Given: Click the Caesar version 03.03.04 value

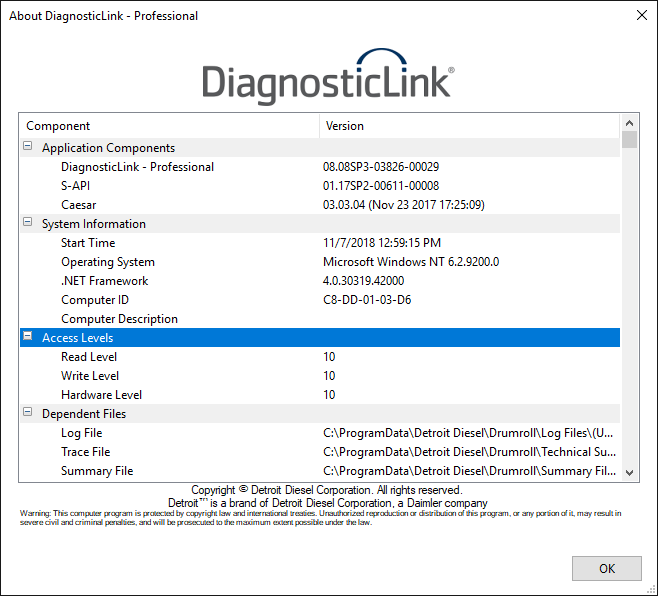Looking at the screenshot, I should point(403,205).
